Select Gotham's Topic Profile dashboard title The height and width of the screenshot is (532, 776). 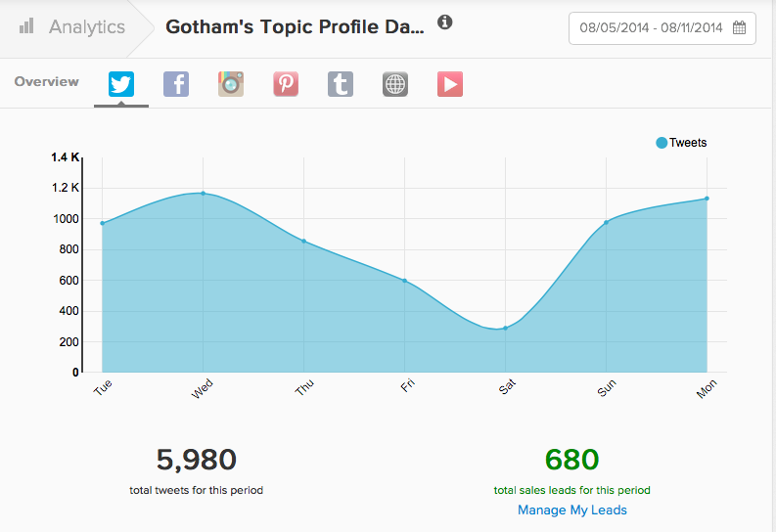tap(295, 26)
